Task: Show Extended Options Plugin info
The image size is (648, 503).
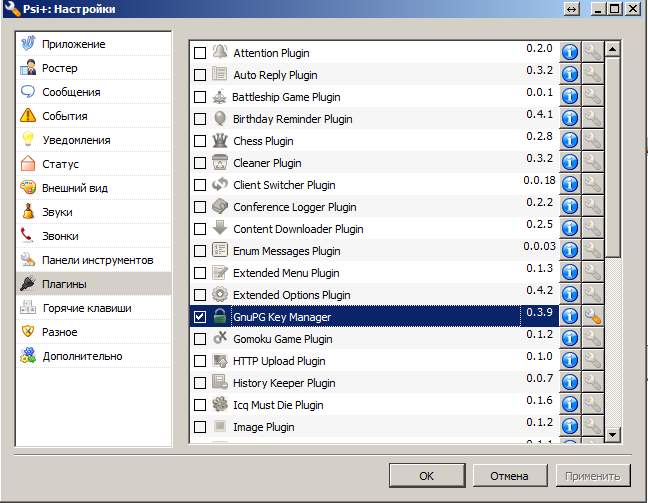Action: click(x=570, y=294)
